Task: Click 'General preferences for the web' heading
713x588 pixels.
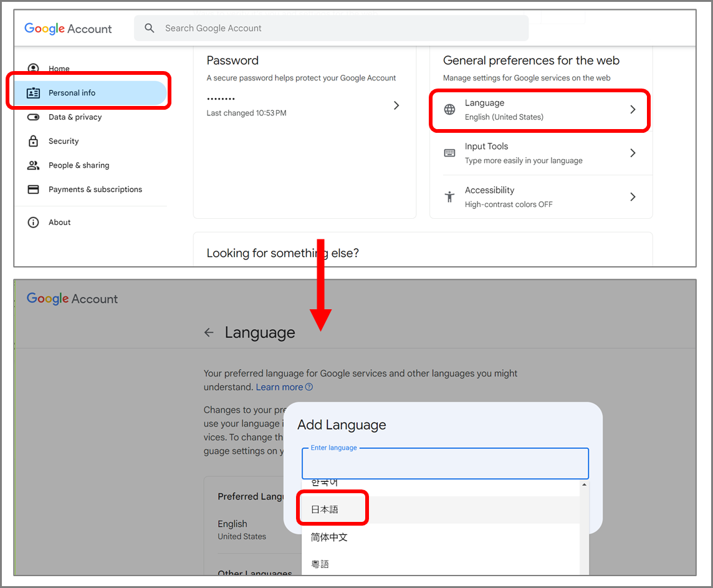Action: (531, 60)
